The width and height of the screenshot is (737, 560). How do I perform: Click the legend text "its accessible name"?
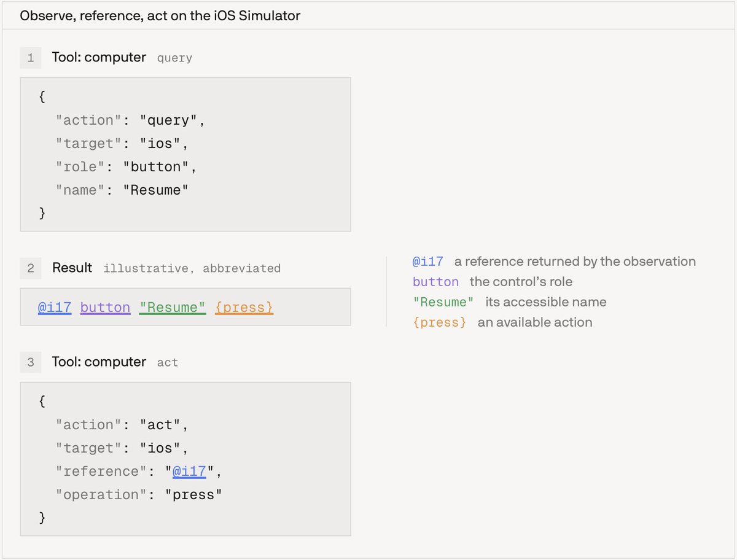(x=546, y=302)
